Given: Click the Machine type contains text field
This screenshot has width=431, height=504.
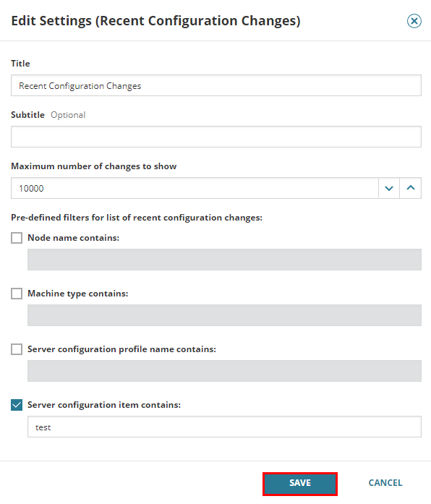Looking at the screenshot, I should [224, 315].
